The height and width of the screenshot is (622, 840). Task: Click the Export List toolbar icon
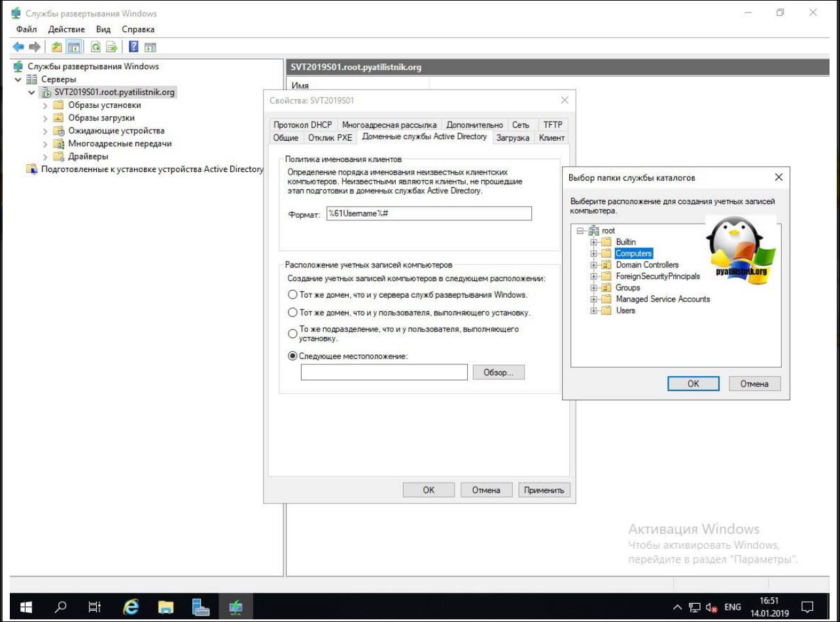click(112, 46)
